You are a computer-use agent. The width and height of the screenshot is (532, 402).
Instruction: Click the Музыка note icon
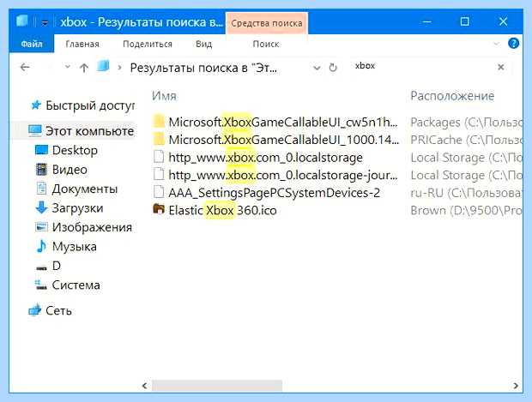point(41,246)
